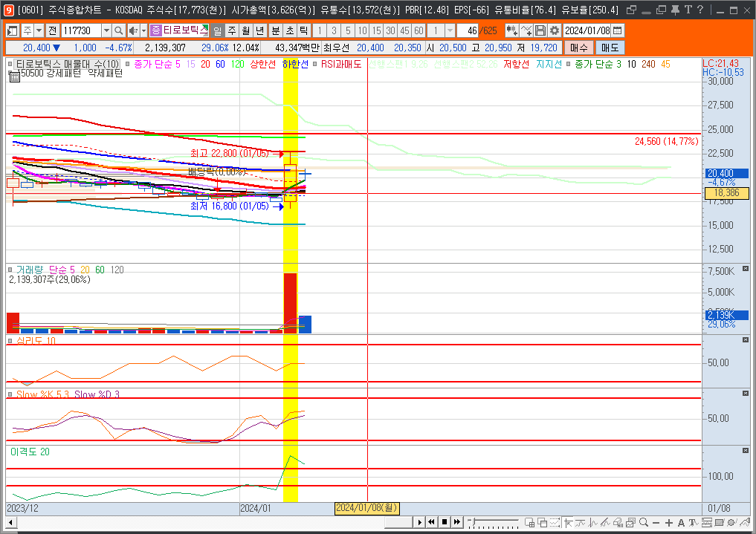
Task: Open the interval number 1 dropdown
Action: [450, 30]
